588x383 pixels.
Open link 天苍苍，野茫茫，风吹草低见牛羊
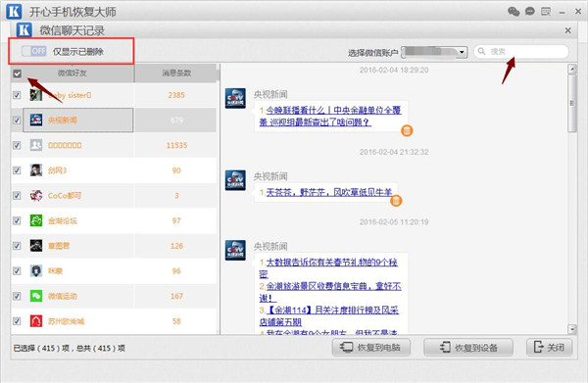[x=329, y=193]
